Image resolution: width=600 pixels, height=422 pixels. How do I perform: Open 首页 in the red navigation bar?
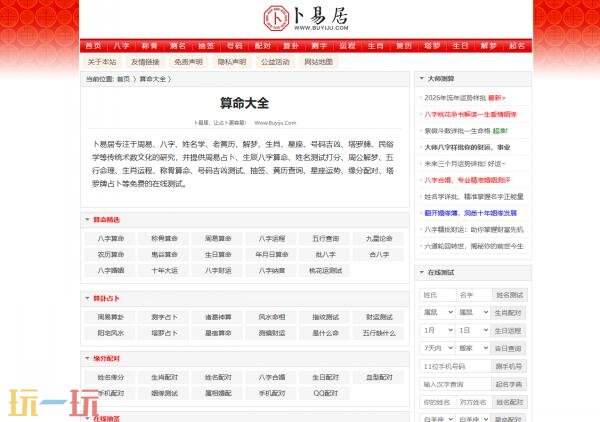click(93, 46)
